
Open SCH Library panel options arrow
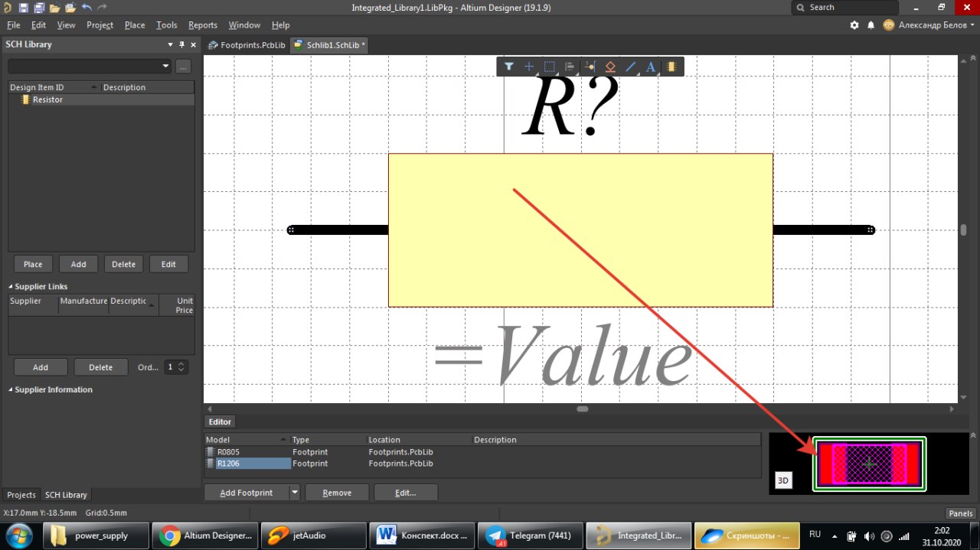171,44
